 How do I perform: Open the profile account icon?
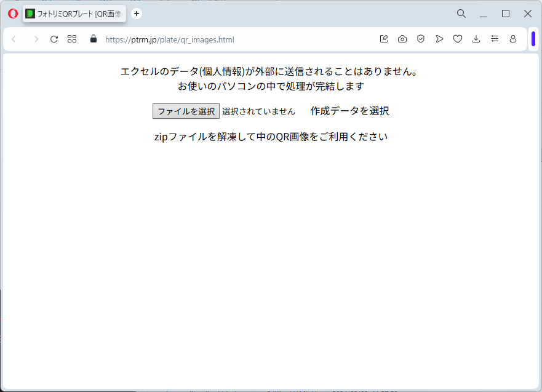(513, 39)
